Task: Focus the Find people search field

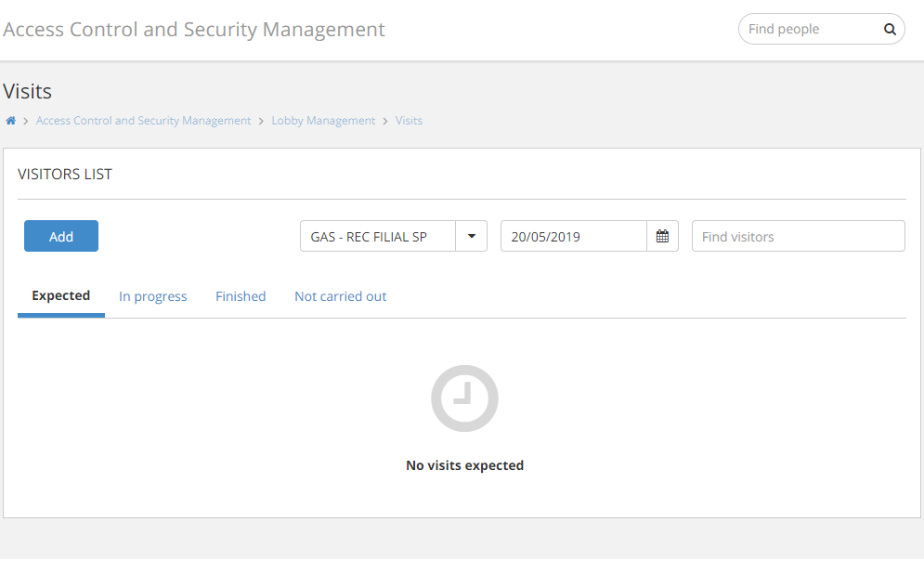Action: 808,30
